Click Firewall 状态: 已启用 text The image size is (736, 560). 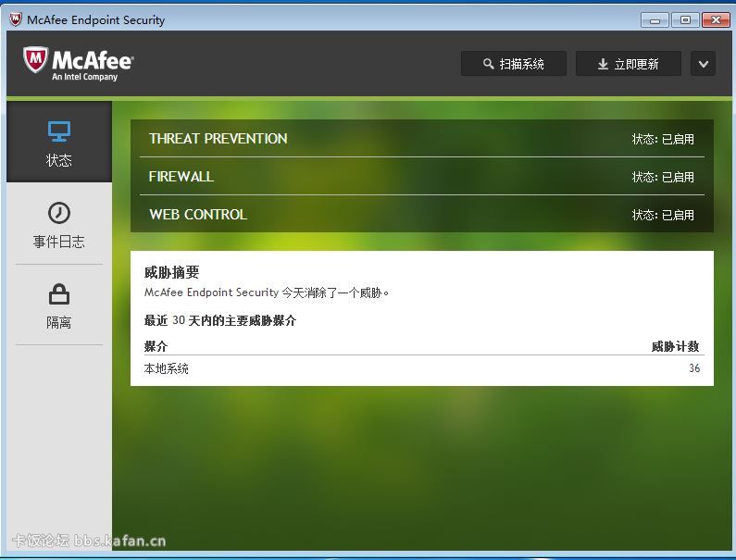663,177
